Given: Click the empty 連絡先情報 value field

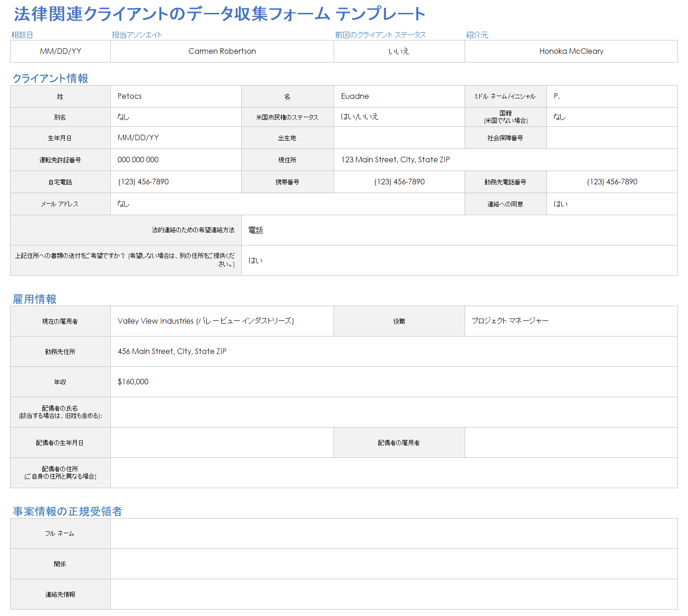Looking at the screenshot, I should (394, 594).
